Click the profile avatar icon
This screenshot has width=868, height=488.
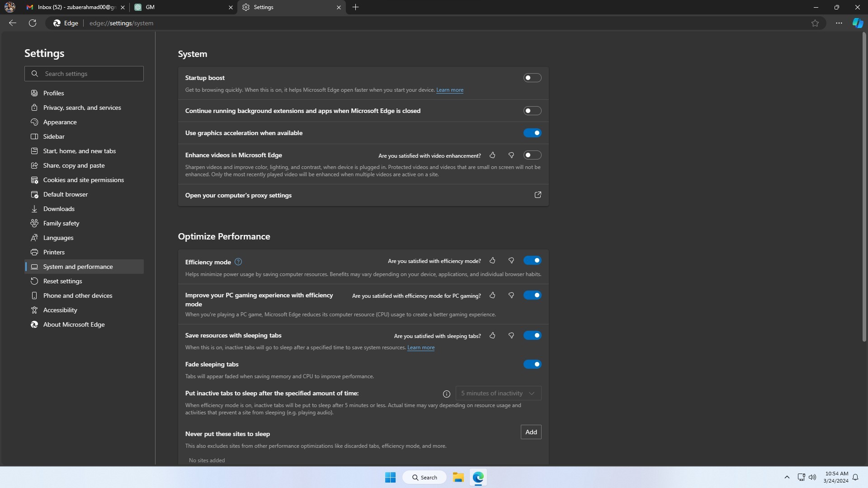9,7
